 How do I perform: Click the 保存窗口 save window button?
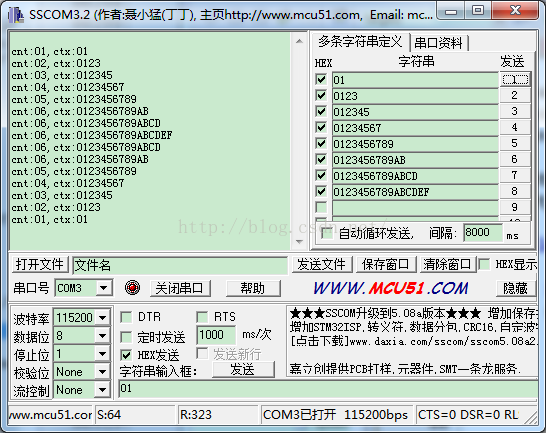pyautogui.click(x=385, y=264)
